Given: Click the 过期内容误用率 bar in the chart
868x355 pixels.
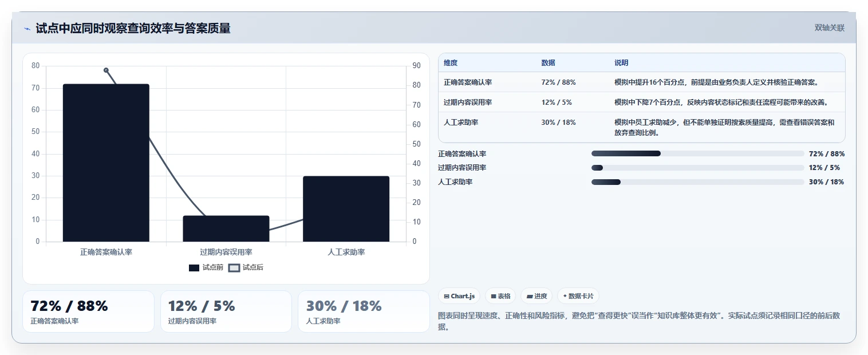Looking at the screenshot, I should tap(226, 228).
